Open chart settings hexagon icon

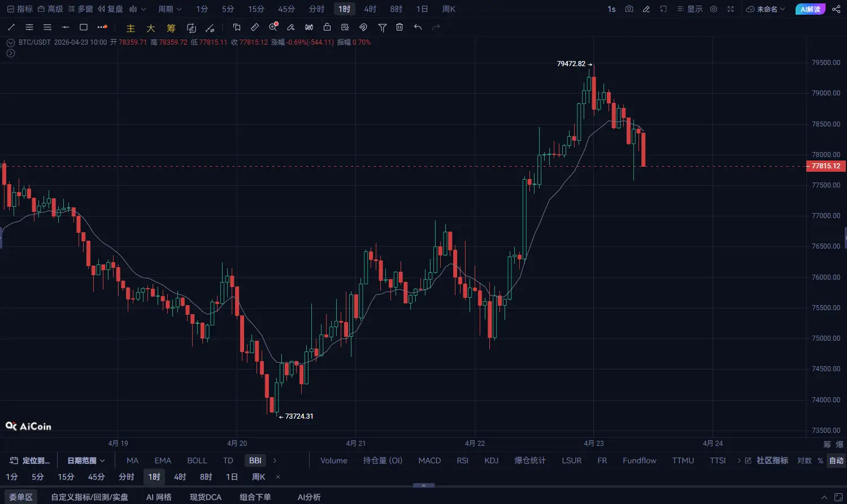tap(714, 9)
